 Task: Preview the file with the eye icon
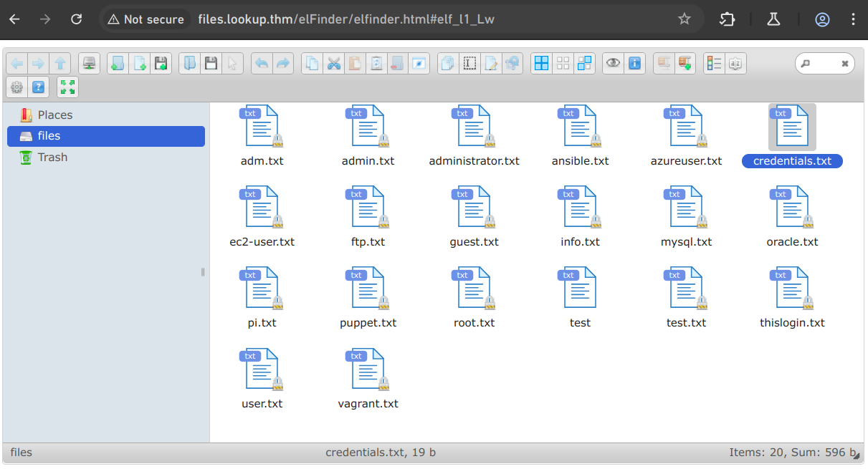(x=613, y=64)
